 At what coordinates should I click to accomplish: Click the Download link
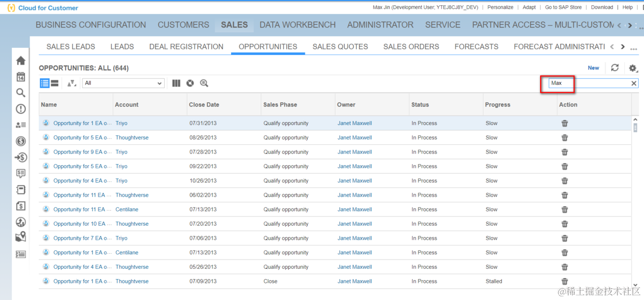coord(602,7)
